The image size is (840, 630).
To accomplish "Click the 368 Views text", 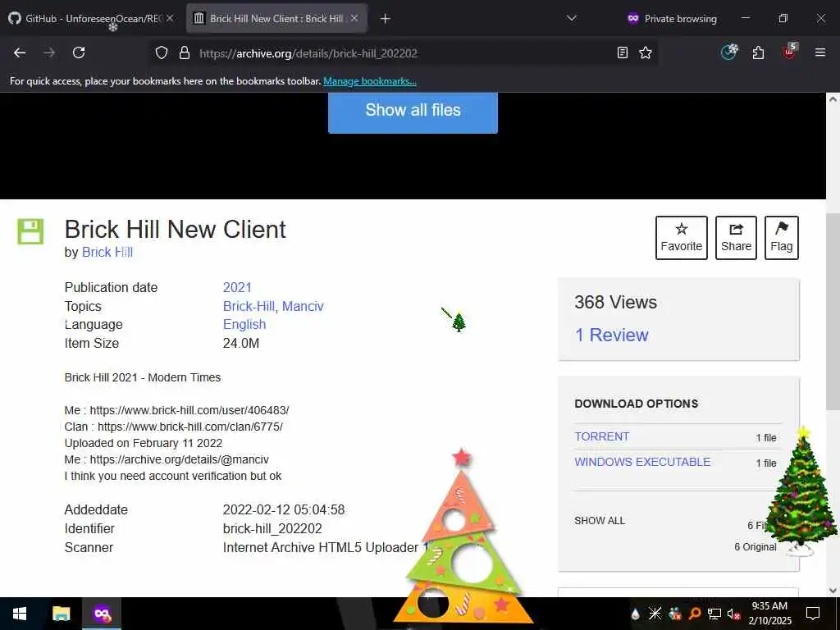I will pyautogui.click(x=615, y=303).
